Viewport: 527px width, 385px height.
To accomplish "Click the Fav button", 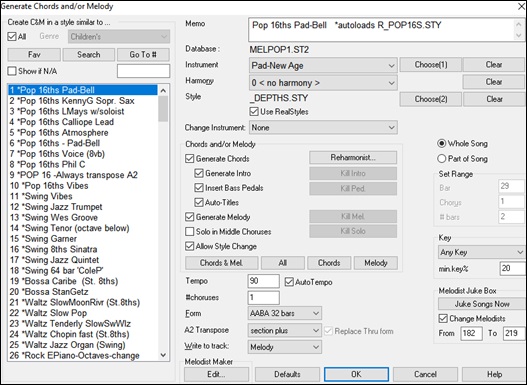I will (x=34, y=54).
